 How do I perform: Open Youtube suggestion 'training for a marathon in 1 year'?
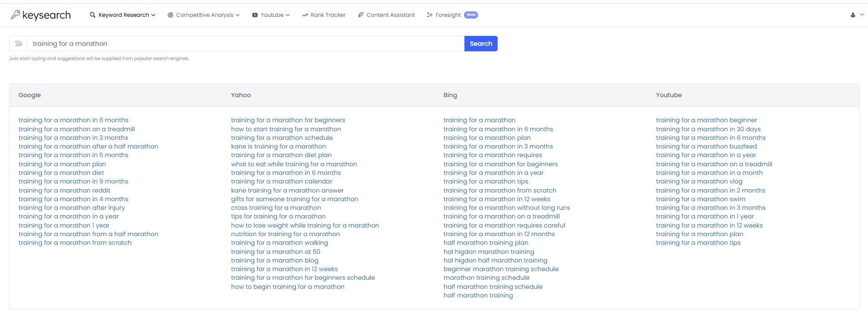pos(705,216)
